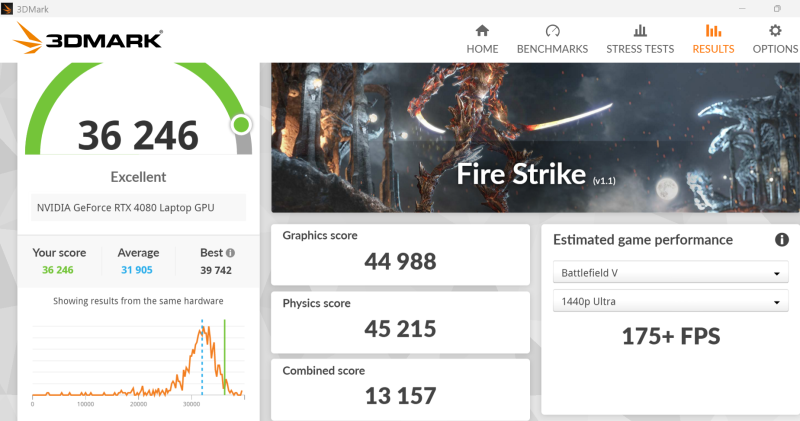
Task: Click the orange score distribution curve peak
Action: tap(202, 331)
